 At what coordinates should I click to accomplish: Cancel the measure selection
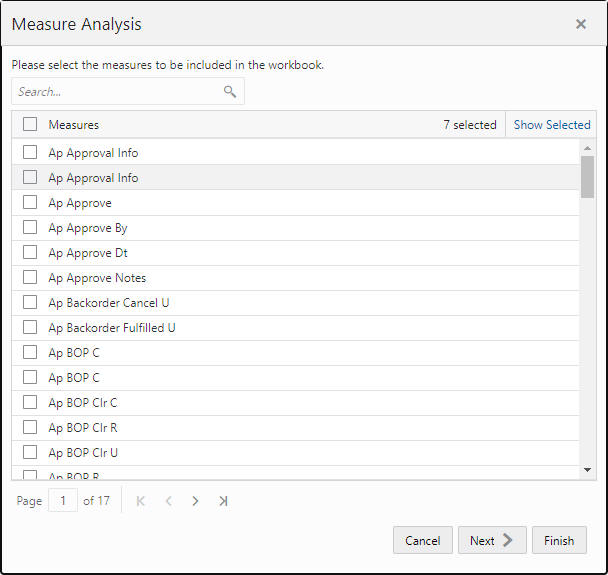[x=422, y=540]
